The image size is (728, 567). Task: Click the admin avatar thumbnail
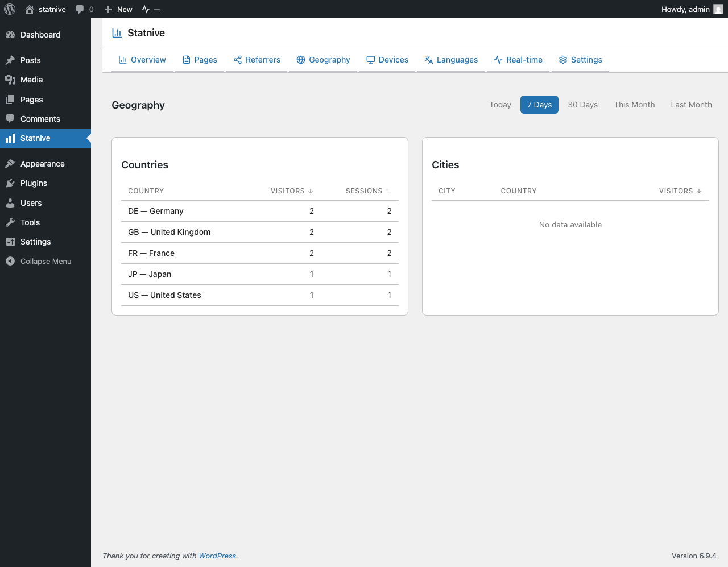point(717,9)
